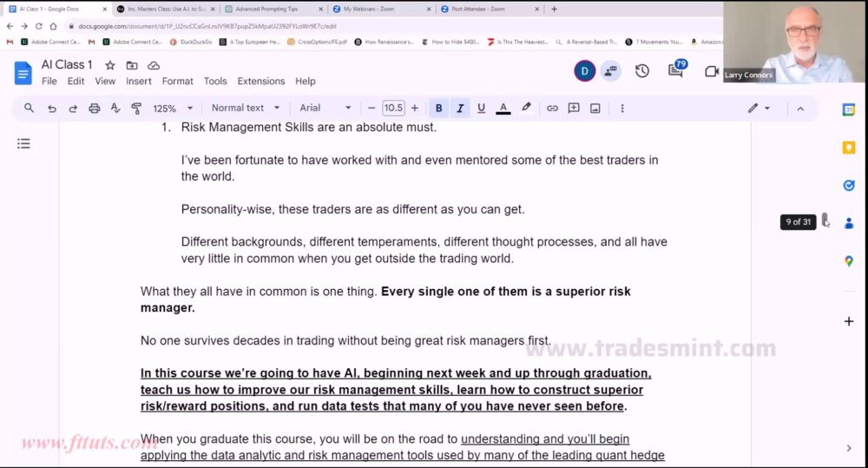Viewport: 868px width, 468px height.
Task: Open comment history with 79 badge
Action: click(x=676, y=69)
